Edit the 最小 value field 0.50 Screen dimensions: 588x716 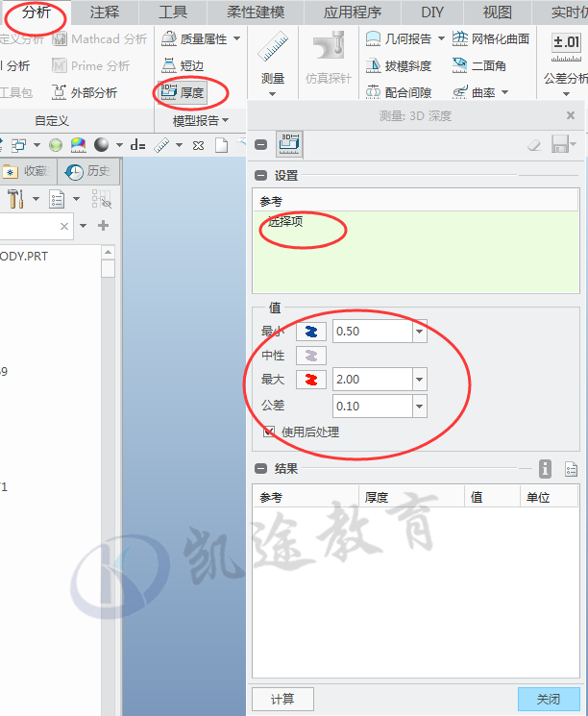coord(373,331)
